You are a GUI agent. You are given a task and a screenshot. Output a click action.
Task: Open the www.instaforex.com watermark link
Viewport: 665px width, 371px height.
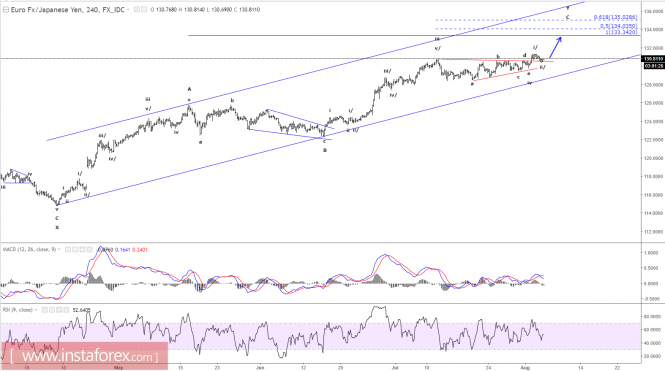click(x=84, y=356)
